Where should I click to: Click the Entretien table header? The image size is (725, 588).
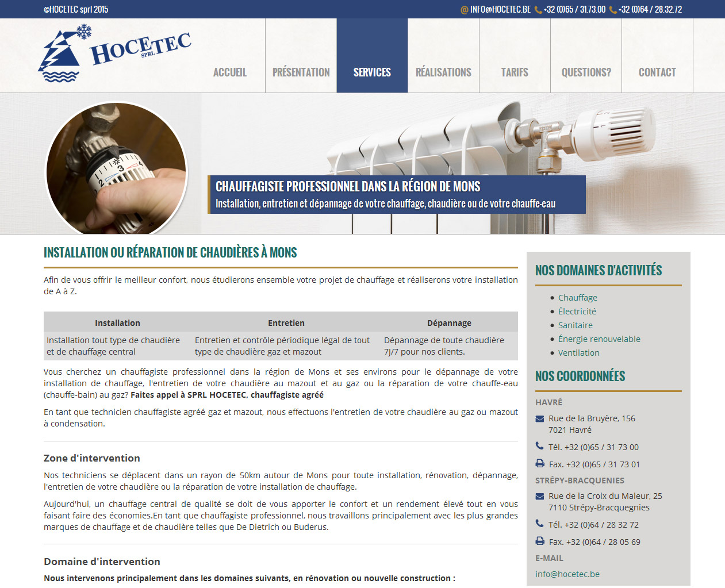click(x=286, y=323)
